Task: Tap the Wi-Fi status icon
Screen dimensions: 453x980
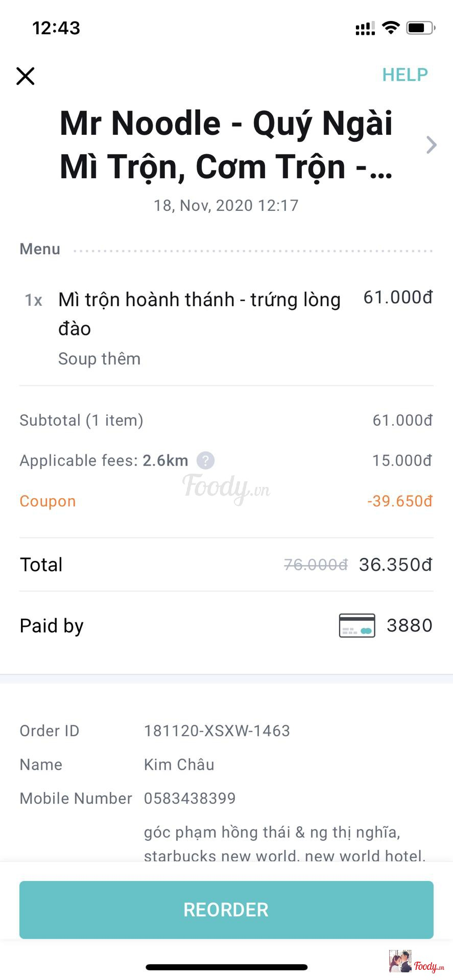Action: (391, 28)
